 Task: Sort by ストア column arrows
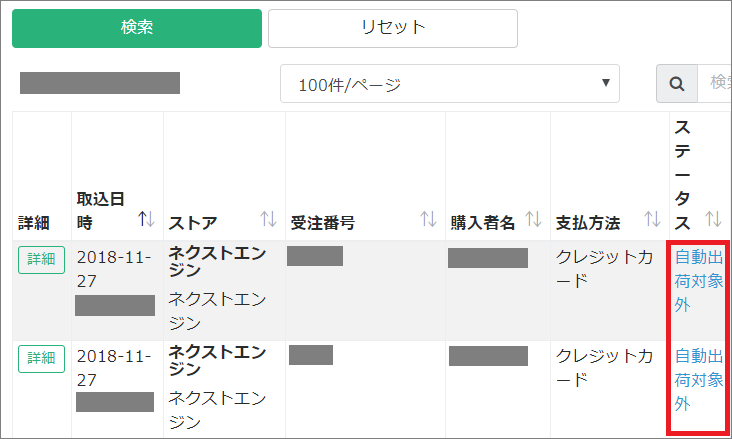pyautogui.click(x=268, y=219)
